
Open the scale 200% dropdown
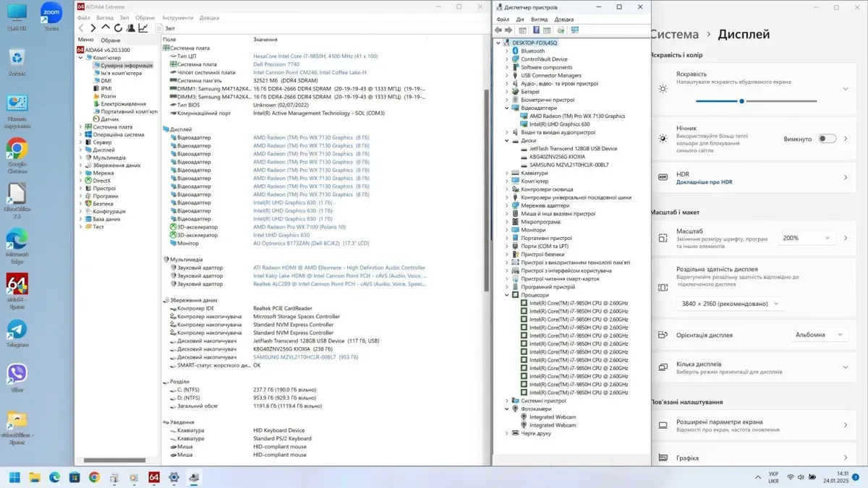tap(806, 238)
